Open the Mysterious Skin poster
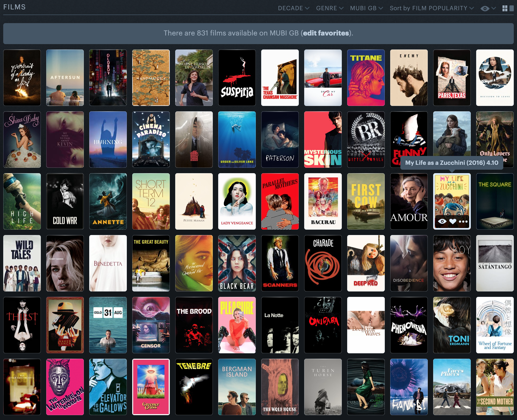This screenshot has height=420, width=517. point(323,140)
